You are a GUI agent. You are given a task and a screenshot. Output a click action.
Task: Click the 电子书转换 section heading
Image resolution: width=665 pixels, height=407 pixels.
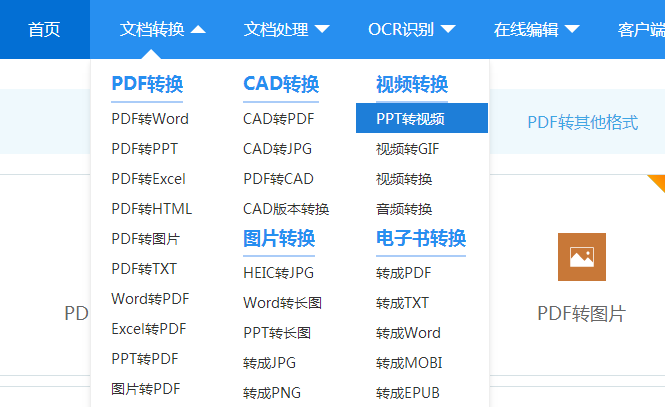pos(421,238)
